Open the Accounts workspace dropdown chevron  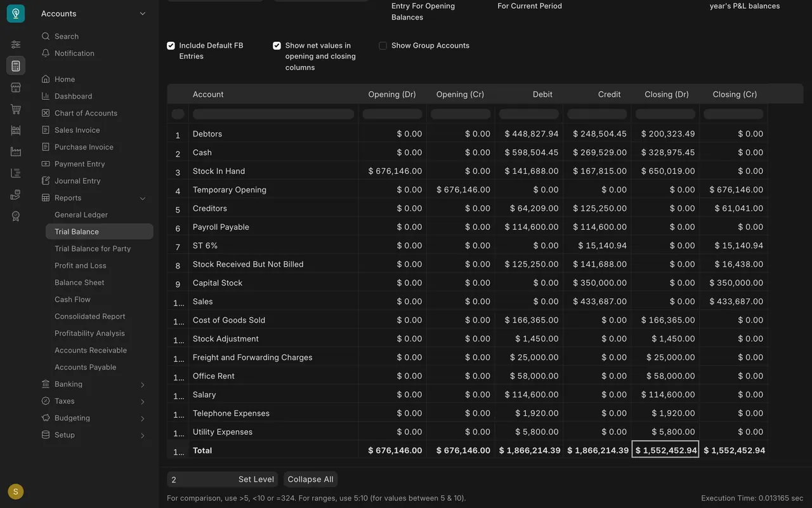[x=143, y=13]
